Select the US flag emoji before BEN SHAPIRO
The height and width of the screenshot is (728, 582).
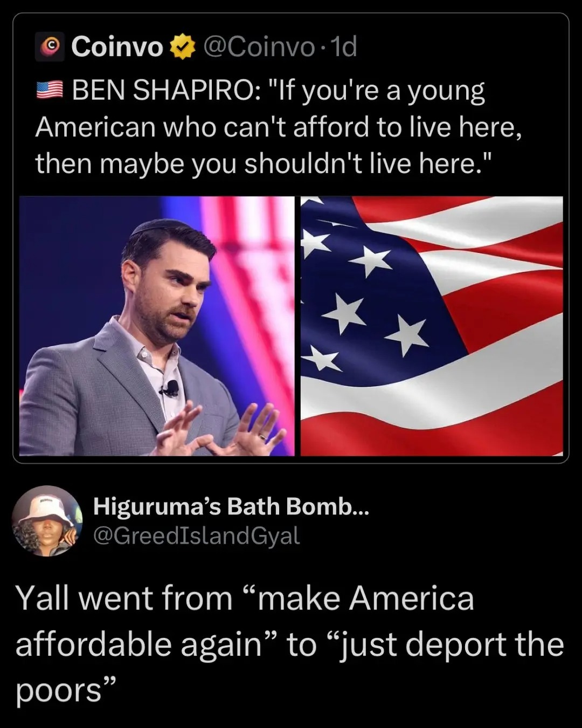point(50,90)
